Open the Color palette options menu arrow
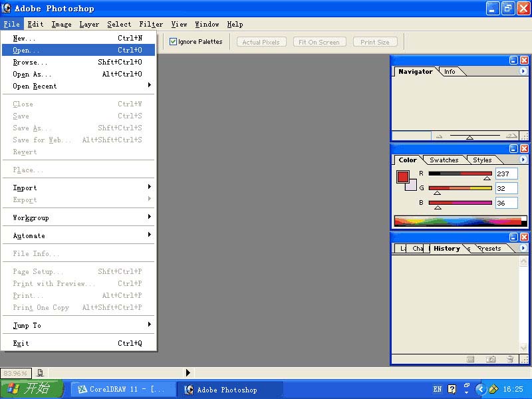 (x=523, y=160)
